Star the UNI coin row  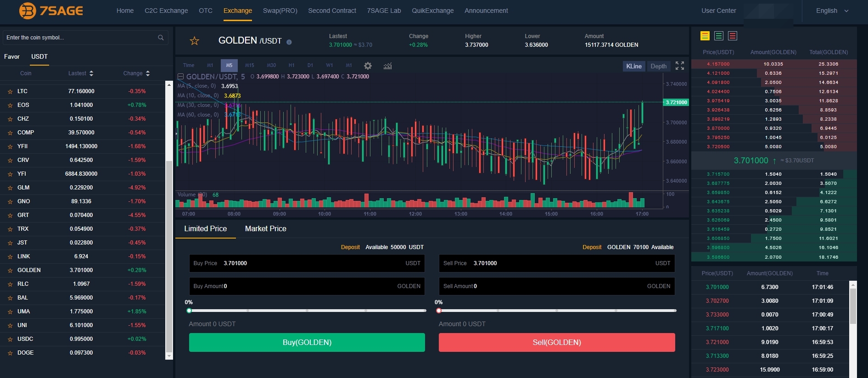10,326
